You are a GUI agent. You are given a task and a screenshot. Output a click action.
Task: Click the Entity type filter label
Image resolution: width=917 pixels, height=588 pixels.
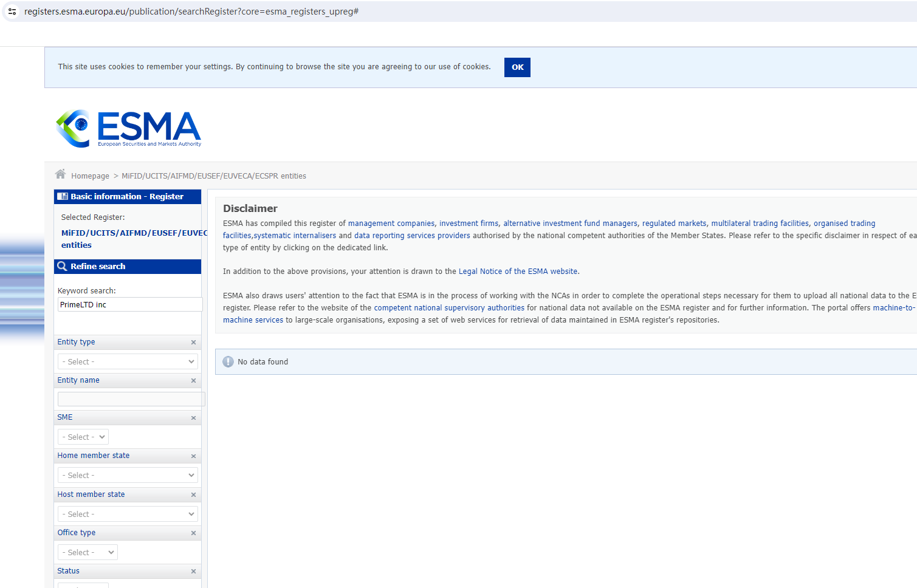[76, 342]
